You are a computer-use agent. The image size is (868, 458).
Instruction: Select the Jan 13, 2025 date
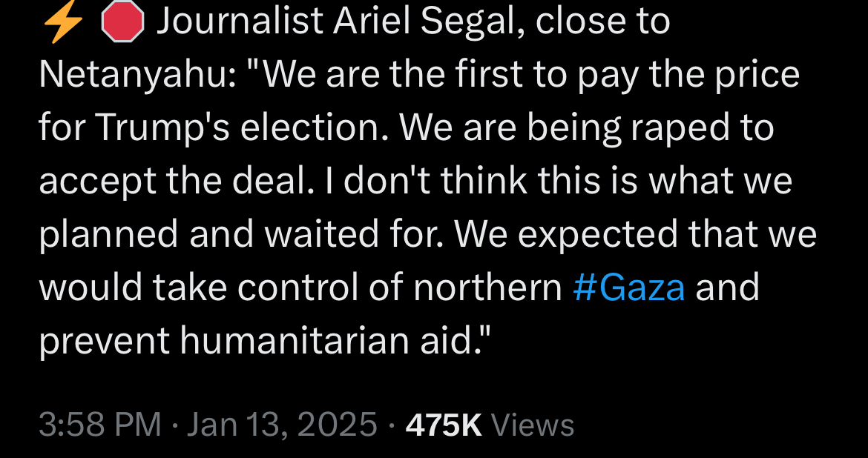point(283,425)
